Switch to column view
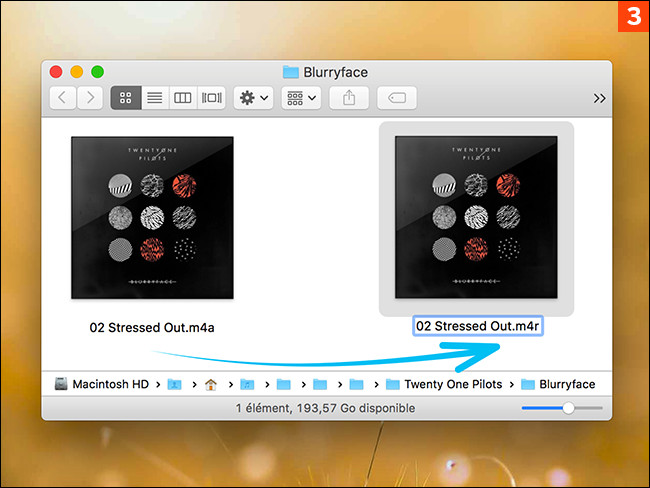 point(182,98)
